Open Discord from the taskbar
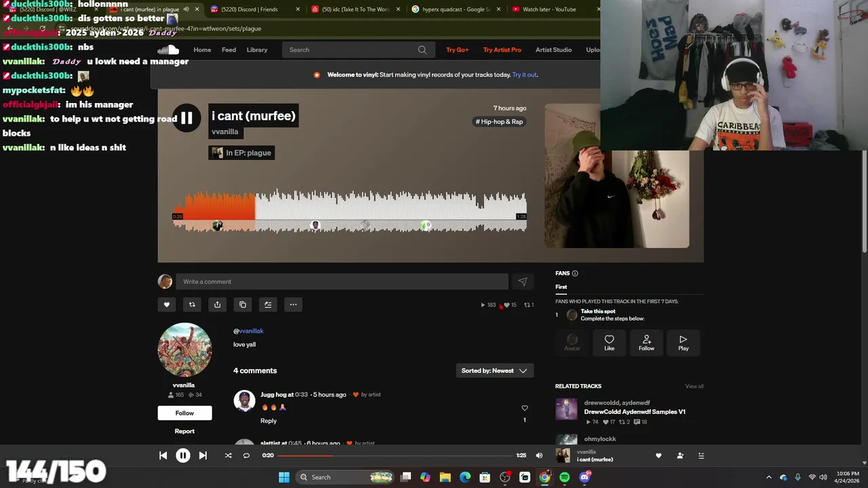 click(x=585, y=477)
